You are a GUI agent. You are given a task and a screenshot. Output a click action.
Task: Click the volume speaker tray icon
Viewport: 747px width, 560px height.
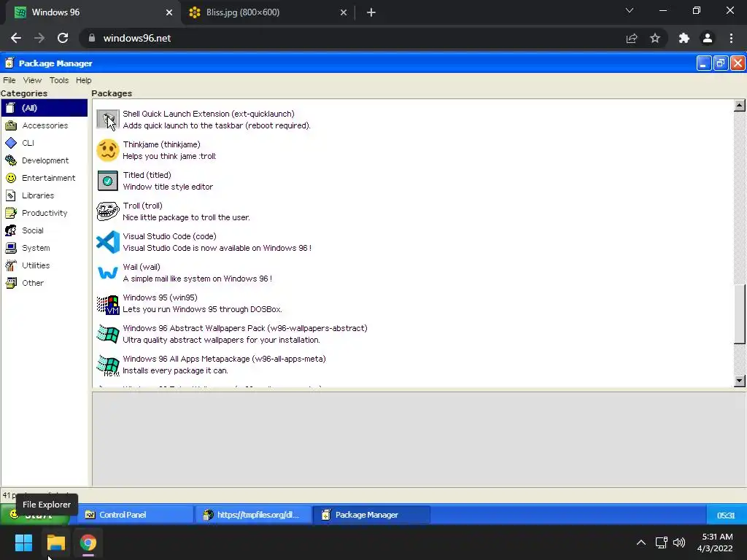pos(679,542)
